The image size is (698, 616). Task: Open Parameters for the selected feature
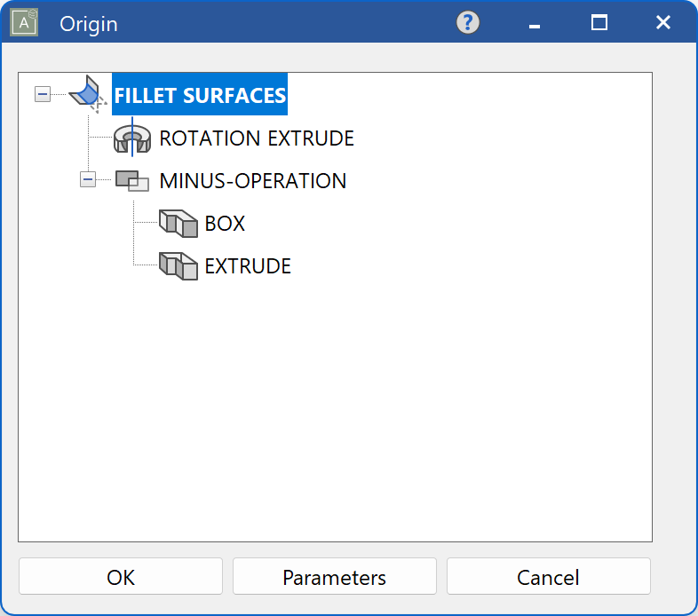[x=334, y=577]
